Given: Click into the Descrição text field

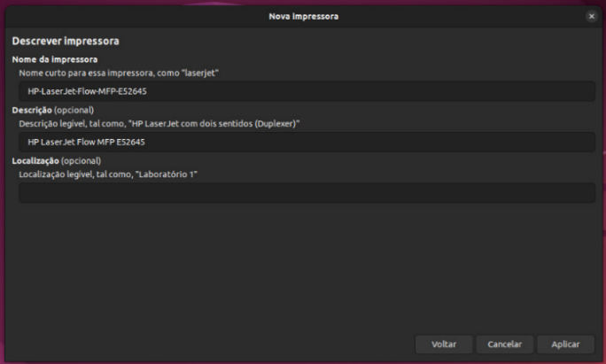Looking at the screenshot, I should [x=307, y=142].
